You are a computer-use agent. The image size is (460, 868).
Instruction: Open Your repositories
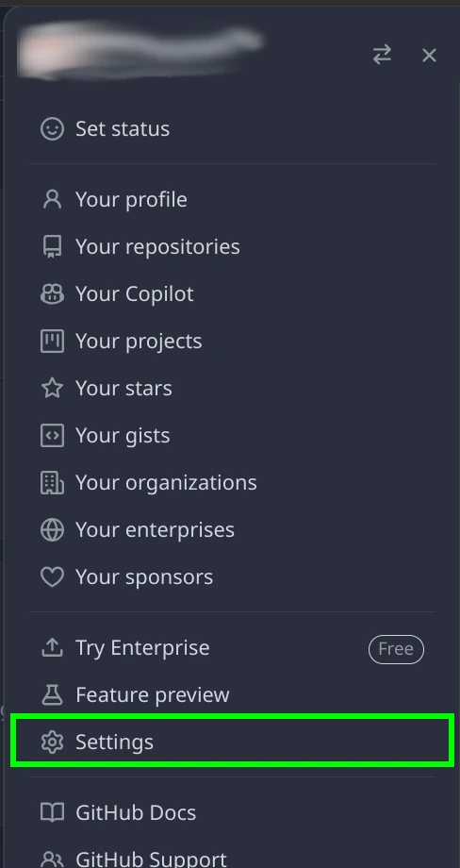click(157, 246)
